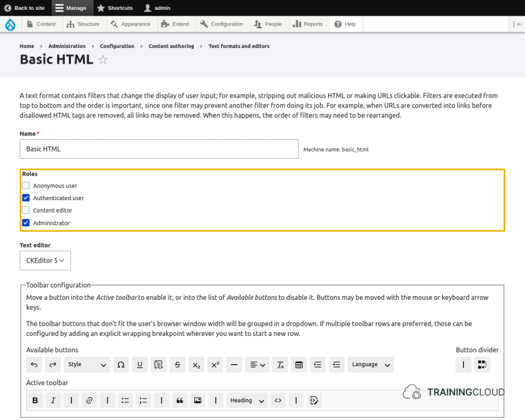The image size is (525, 420).
Task: Go to Text formats and editors breadcrumb
Action: [x=239, y=46]
